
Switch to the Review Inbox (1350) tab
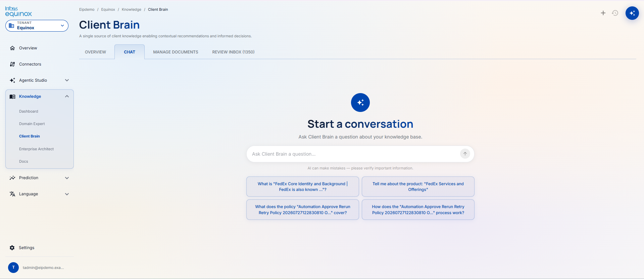pyautogui.click(x=233, y=52)
